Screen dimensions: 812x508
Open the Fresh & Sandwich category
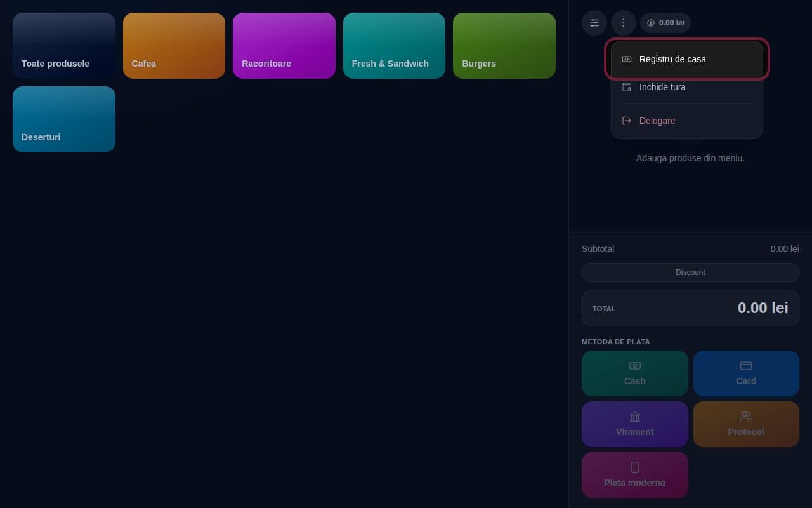pos(394,46)
